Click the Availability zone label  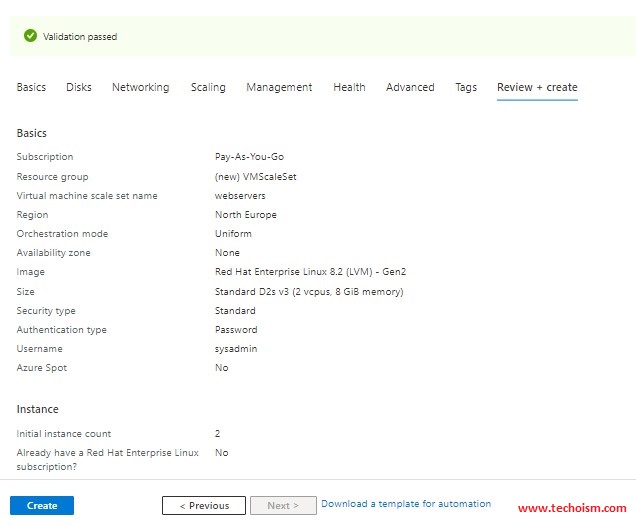(x=54, y=253)
